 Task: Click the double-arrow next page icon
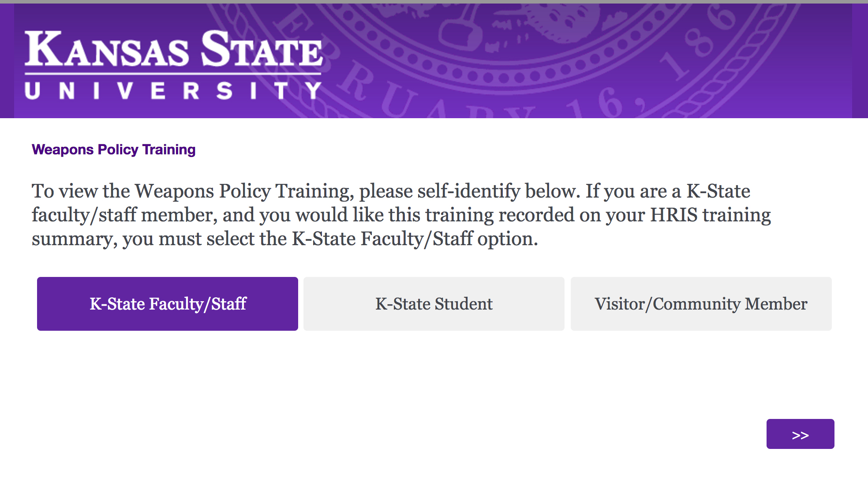[800, 435]
